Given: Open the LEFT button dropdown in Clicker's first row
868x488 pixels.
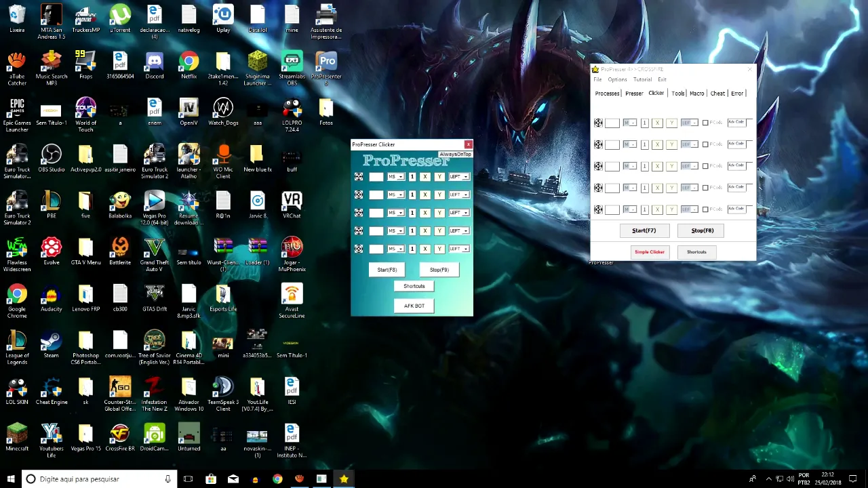Looking at the screenshot, I should click(x=459, y=177).
